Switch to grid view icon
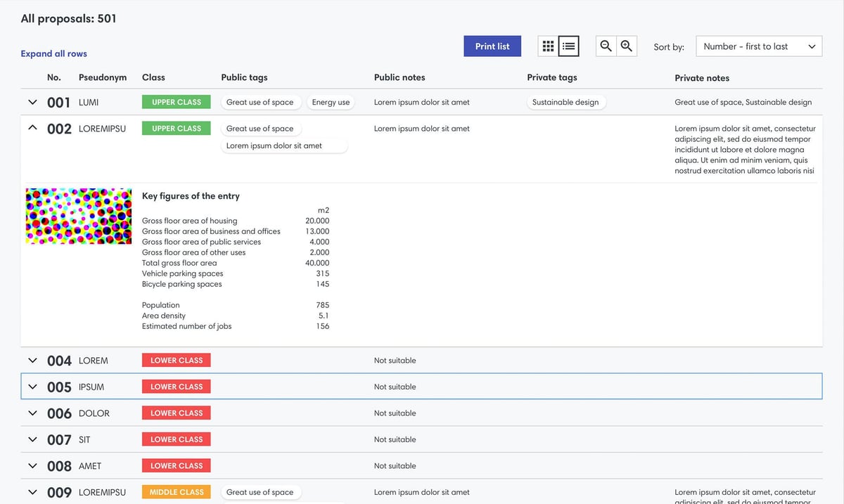Viewport: 844px width, 504px height. click(x=548, y=46)
